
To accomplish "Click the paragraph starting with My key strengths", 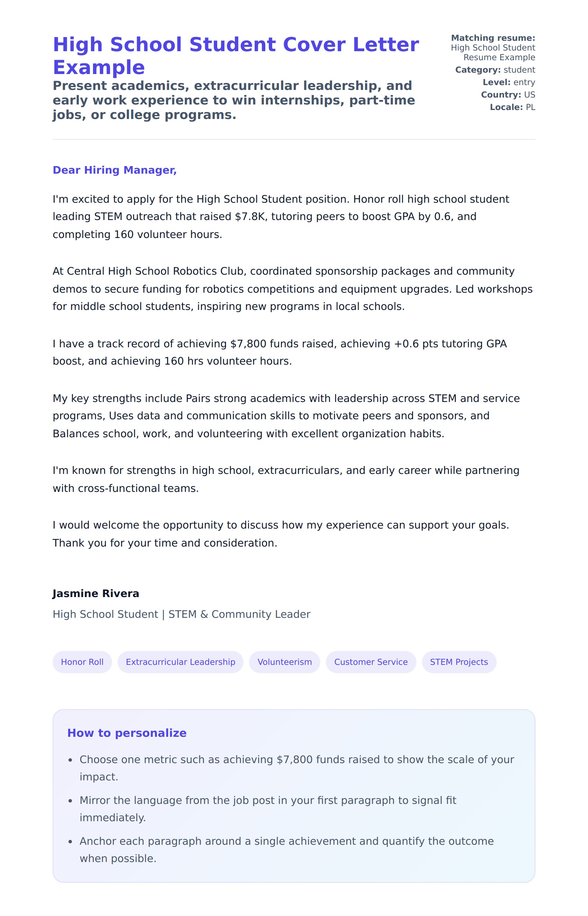I will click(x=286, y=416).
